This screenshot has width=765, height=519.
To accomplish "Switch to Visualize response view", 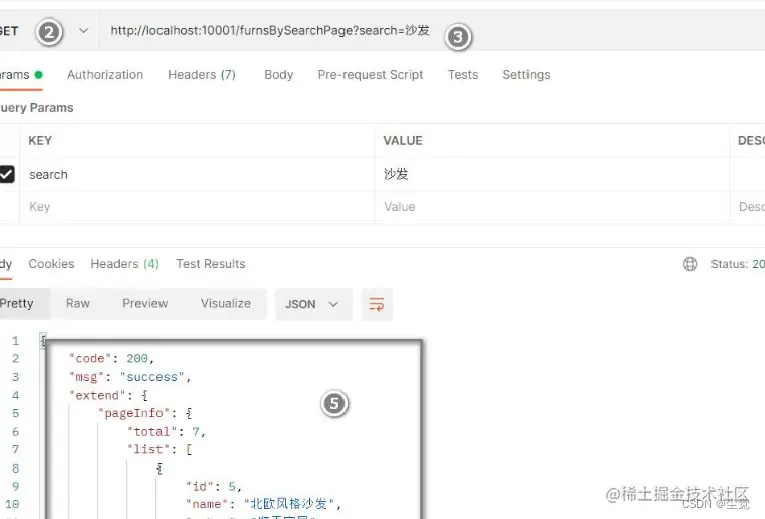I will pos(225,303).
